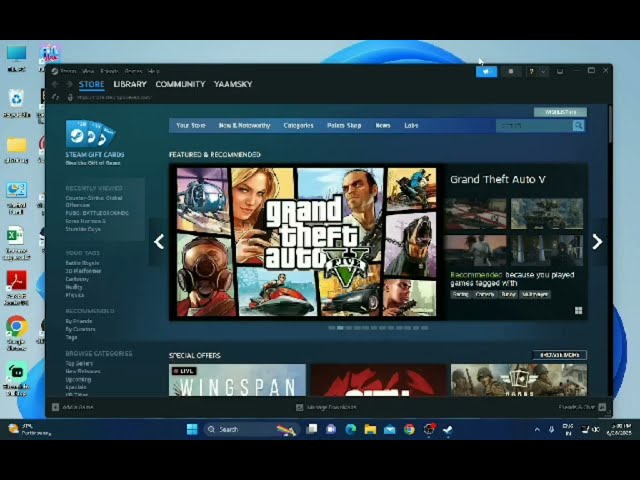
Task: Click into the store search field
Action: coord(534,125)
